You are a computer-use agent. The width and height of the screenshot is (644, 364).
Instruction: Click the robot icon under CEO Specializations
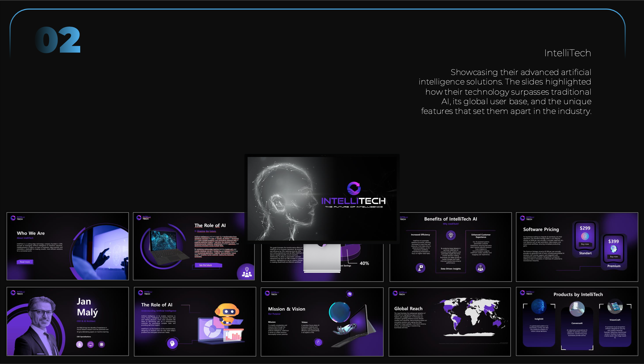click(80, 345)
